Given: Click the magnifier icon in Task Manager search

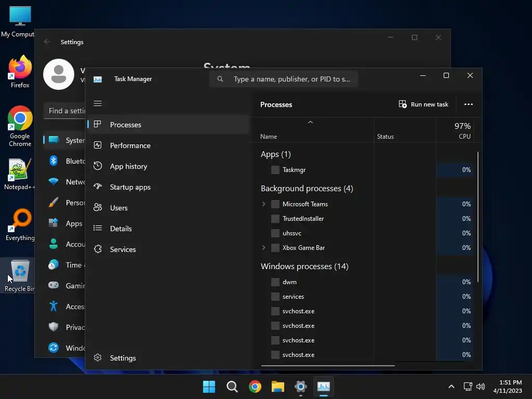Looking at the screenshot, I should (x=220, y=79).
